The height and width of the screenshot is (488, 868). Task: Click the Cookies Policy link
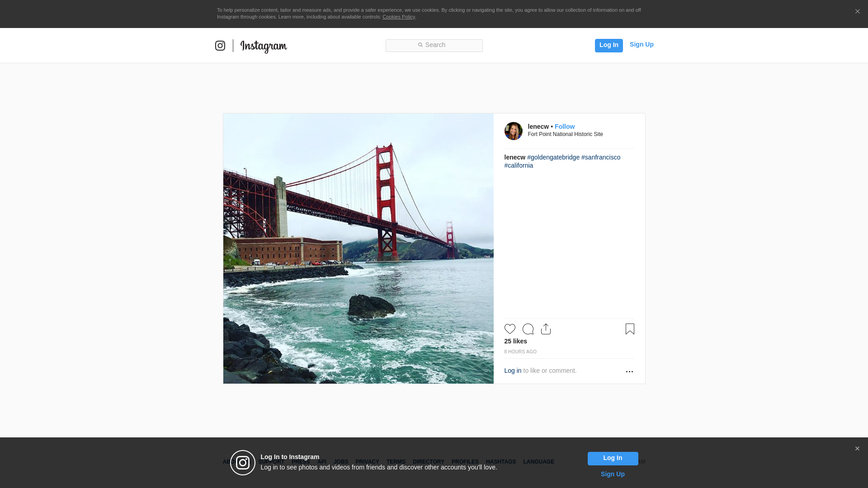(398, 17)
